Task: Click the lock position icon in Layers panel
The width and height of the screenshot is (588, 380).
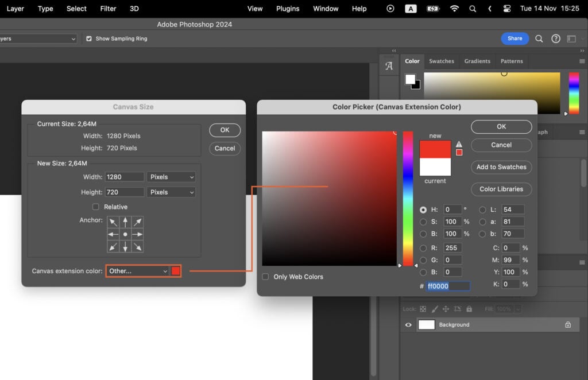Action: click(x=447, y=309)
